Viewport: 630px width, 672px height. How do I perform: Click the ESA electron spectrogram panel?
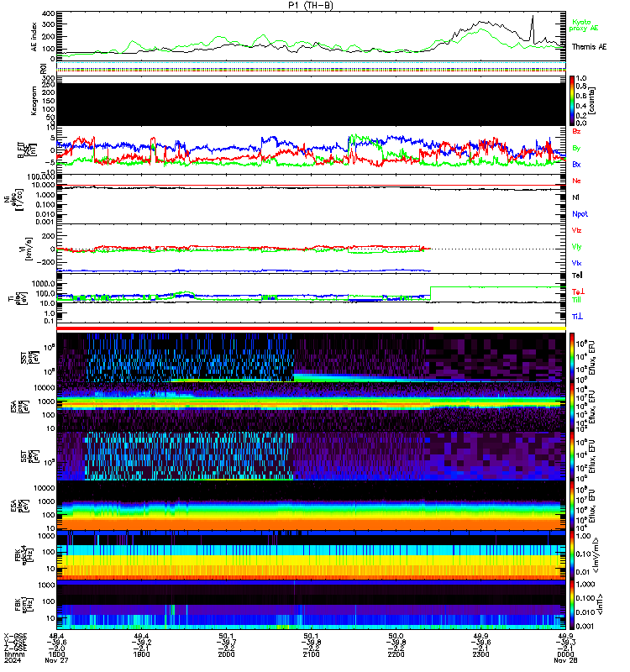[x=311, y=506]
